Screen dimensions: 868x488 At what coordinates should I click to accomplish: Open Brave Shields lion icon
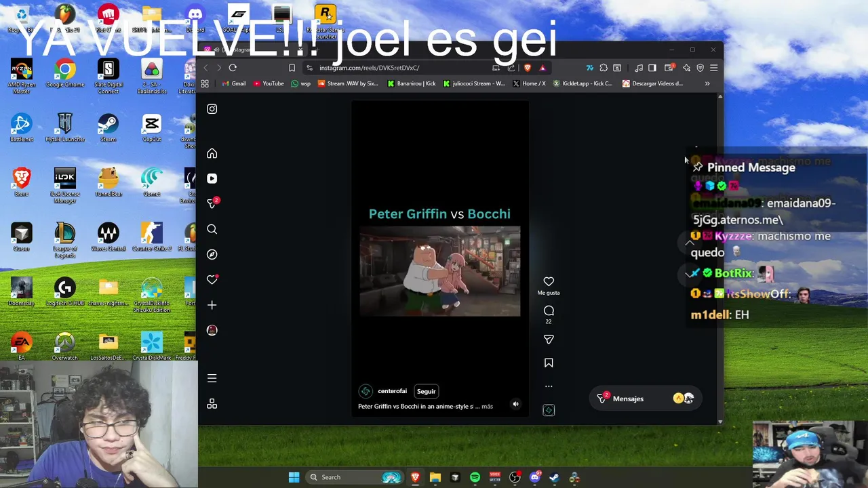click(528, 68)
